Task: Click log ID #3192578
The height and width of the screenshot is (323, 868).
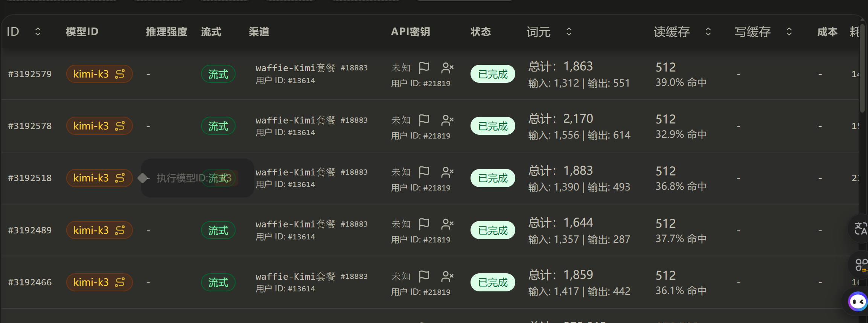Action: coord(30,126)
